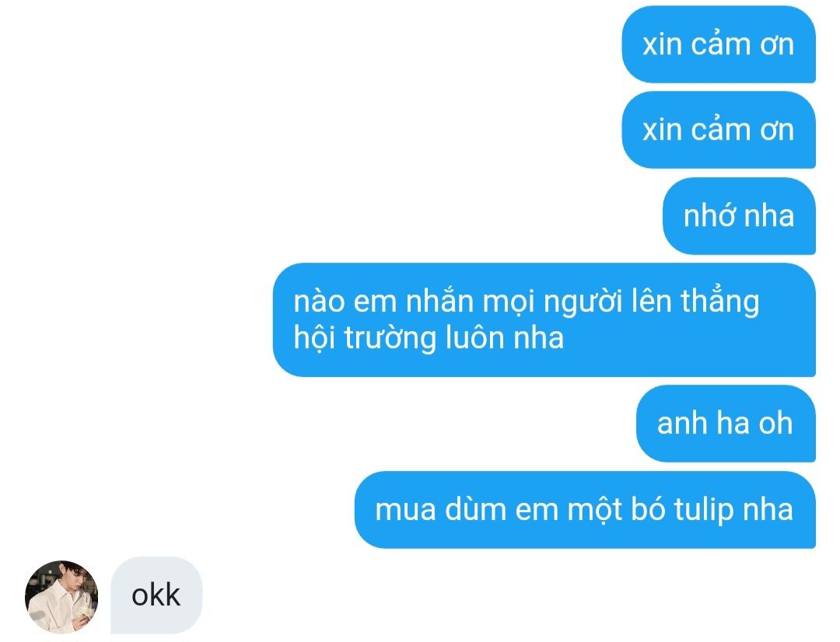The image size is (840, 642).
Task: Select the gray 'okk' reply bubble
Action: (156, 595)
